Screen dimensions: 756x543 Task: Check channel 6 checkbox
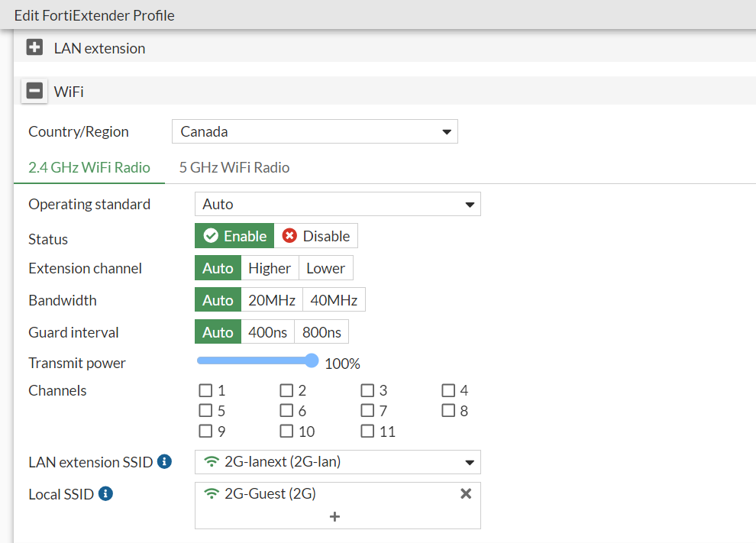pyautogui.click(x=286, y=411)
